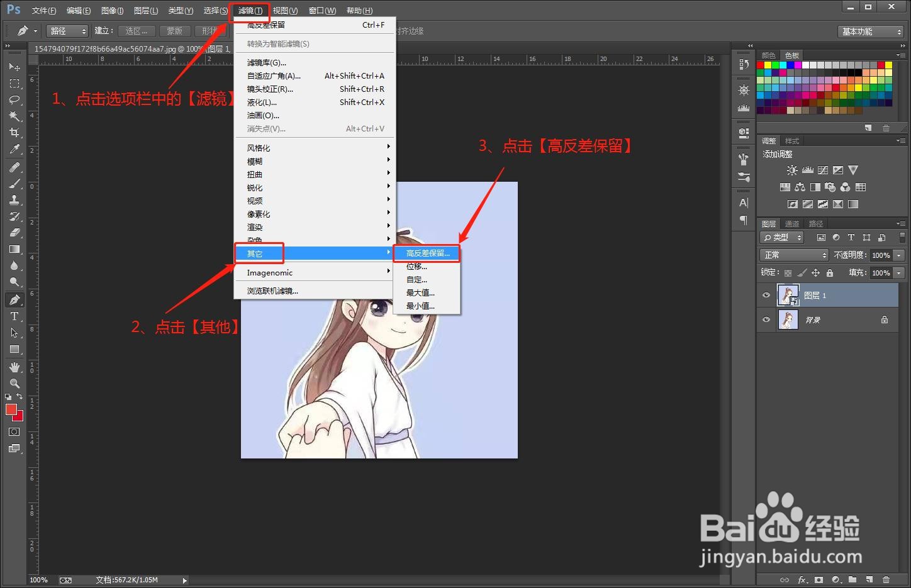Open the Paragraph panel icon

click(744, 219)
